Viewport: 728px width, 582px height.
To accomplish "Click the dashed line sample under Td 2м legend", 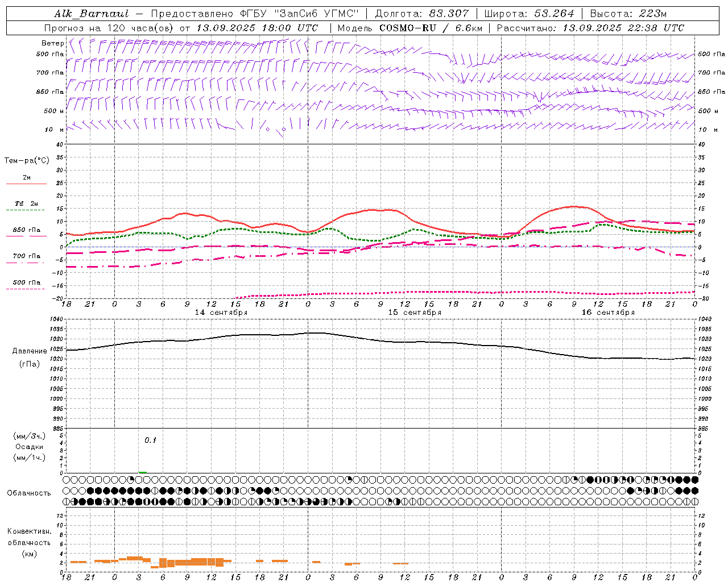I will 26,210.
